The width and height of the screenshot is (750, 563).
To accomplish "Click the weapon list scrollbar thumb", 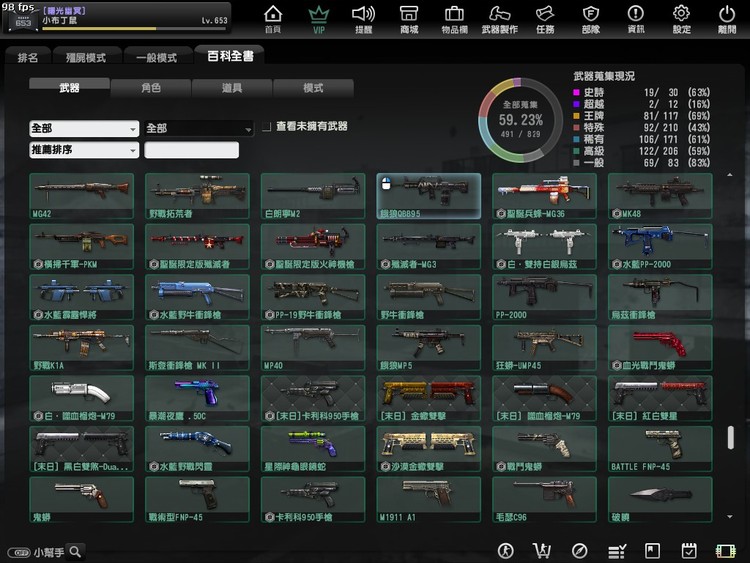I will pyautogui.click(x=730, y=437).
